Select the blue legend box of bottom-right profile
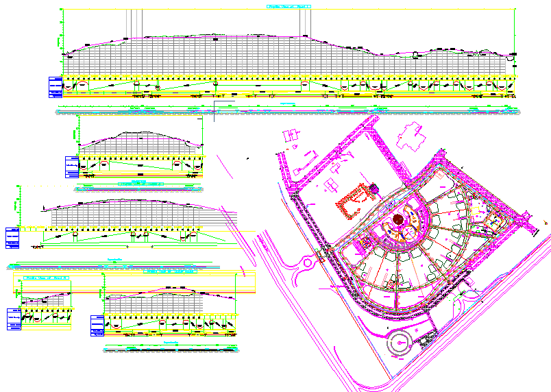551x392 pixels. pyautogui.click(x=97, y=325)
